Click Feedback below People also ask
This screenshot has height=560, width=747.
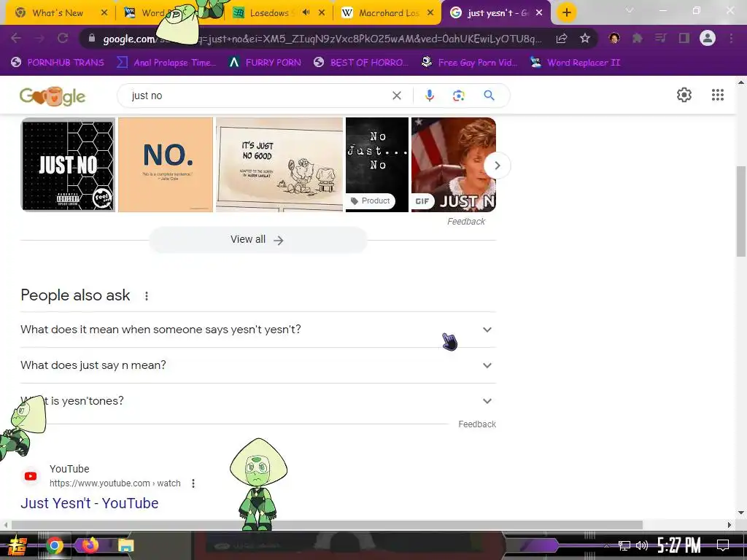point(477,424)
